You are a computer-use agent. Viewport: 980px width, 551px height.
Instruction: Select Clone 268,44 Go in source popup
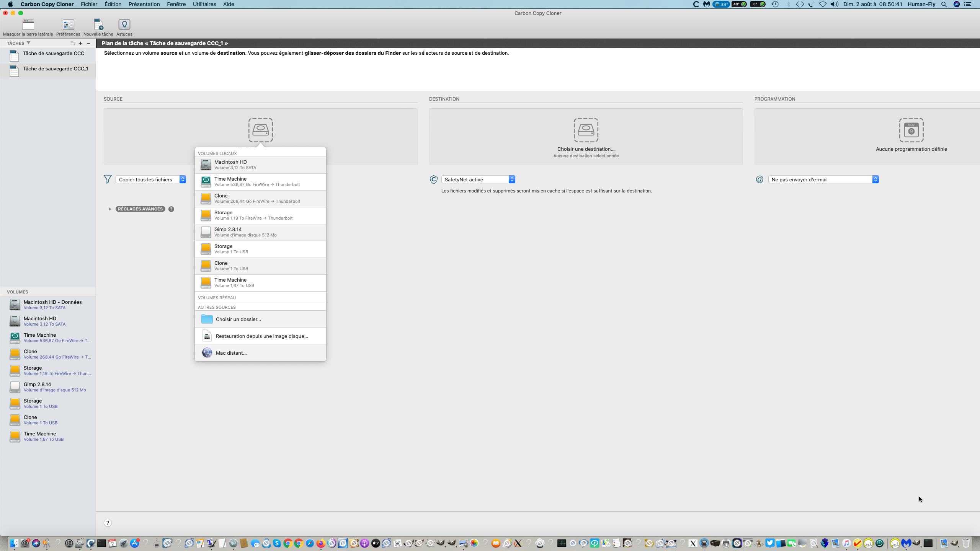(x=260, y=199)
